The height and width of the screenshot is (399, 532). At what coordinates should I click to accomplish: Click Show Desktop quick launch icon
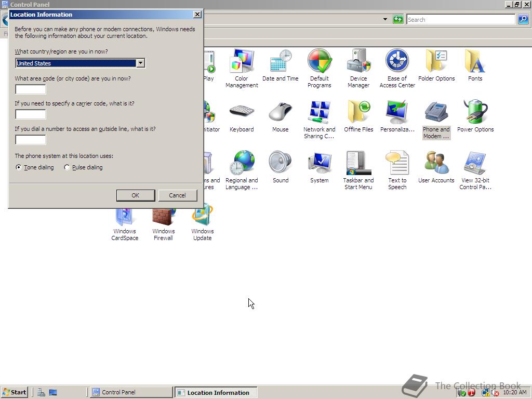53,392
